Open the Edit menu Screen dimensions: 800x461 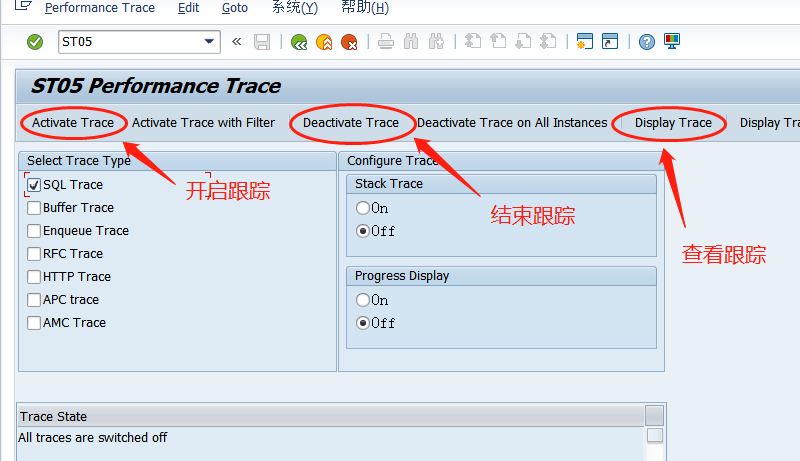pyautogui.click(x=188, y=8)
